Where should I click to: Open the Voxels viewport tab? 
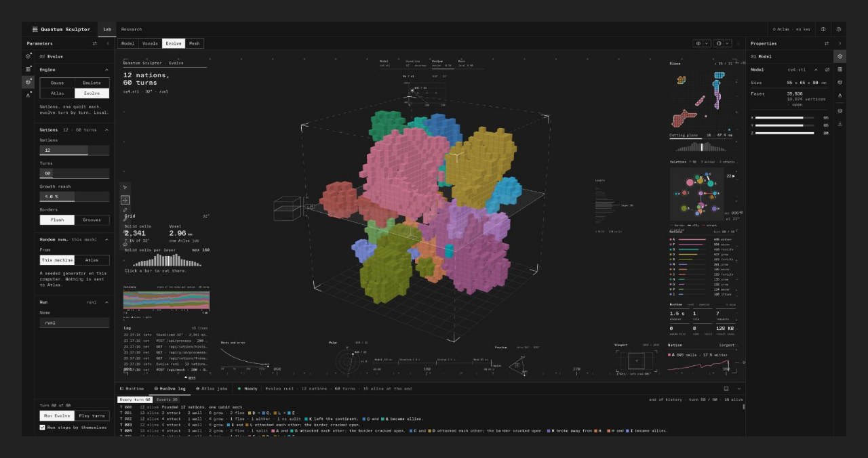click(150, 43)
